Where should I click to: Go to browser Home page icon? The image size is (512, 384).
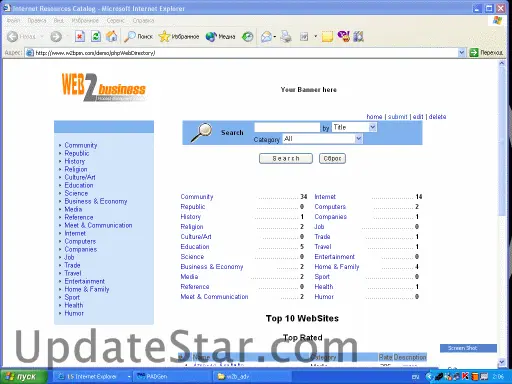(111, 36)
